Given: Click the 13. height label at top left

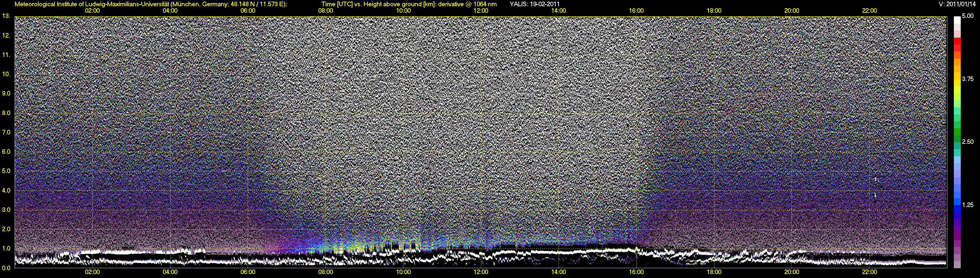Looking at the screenshot, I should click(6, 16).
